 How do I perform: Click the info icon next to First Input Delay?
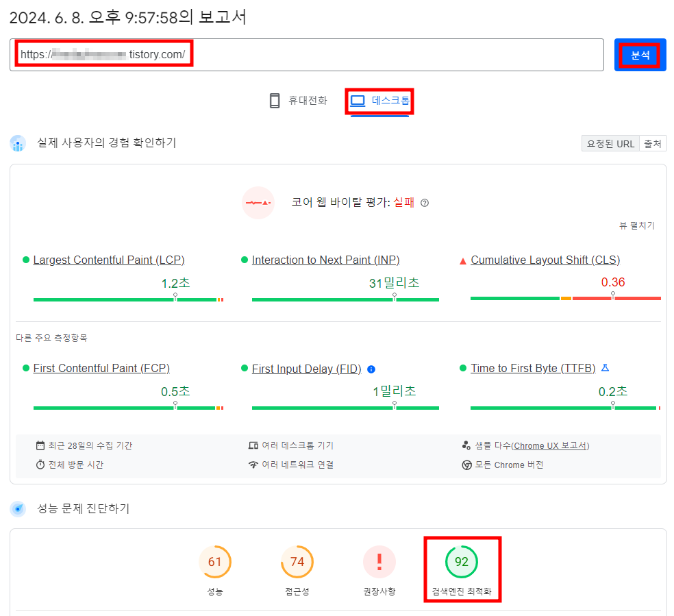click(x=371, y=369)
